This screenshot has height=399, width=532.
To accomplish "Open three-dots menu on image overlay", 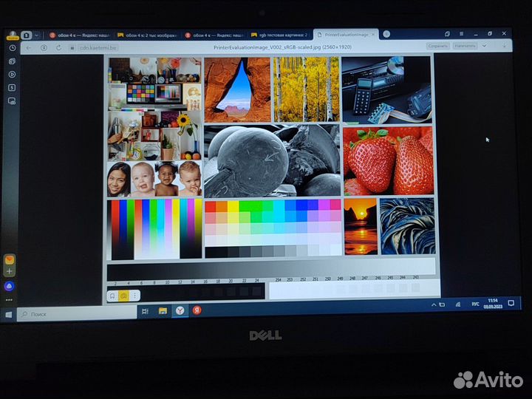I will tap(134, 296).
